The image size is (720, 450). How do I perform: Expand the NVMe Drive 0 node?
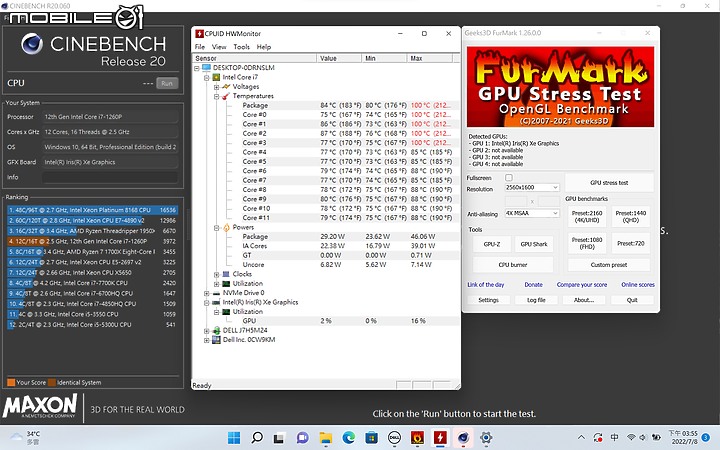click(207, 293)
